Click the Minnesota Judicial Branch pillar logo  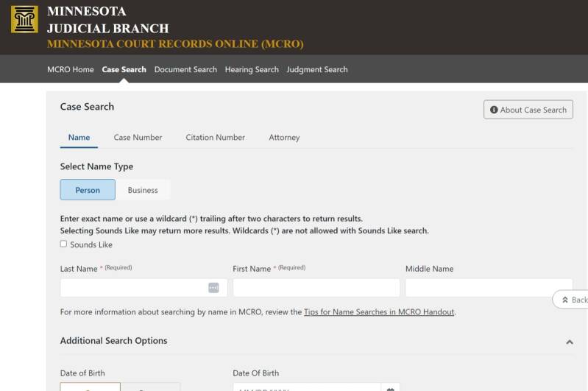tap(24, 19)
